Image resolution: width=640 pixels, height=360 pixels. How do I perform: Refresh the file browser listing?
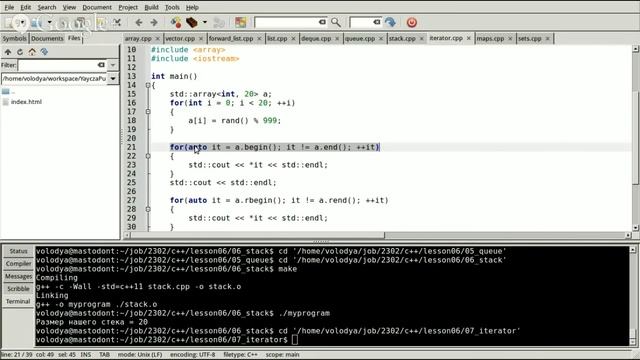(20, 52)
